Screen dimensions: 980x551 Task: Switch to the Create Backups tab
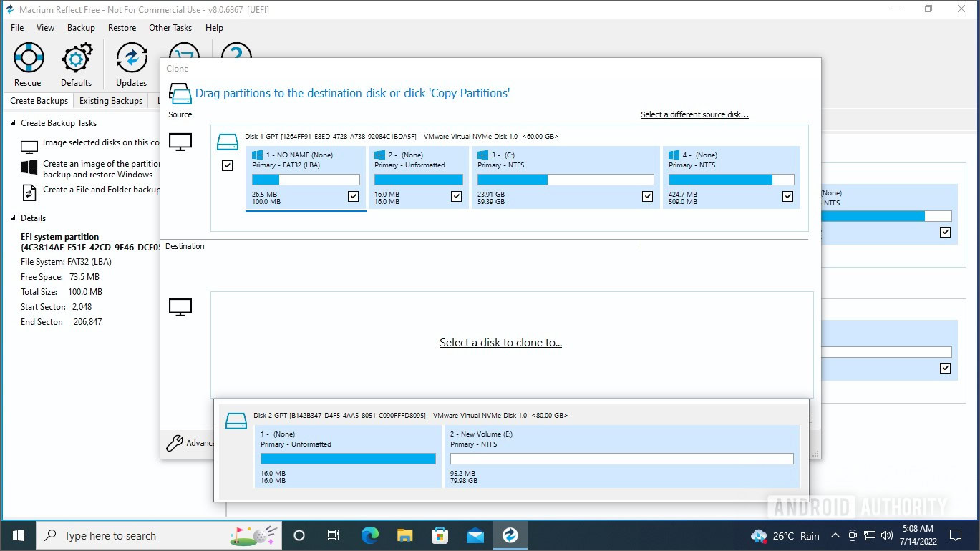point(39,101)
